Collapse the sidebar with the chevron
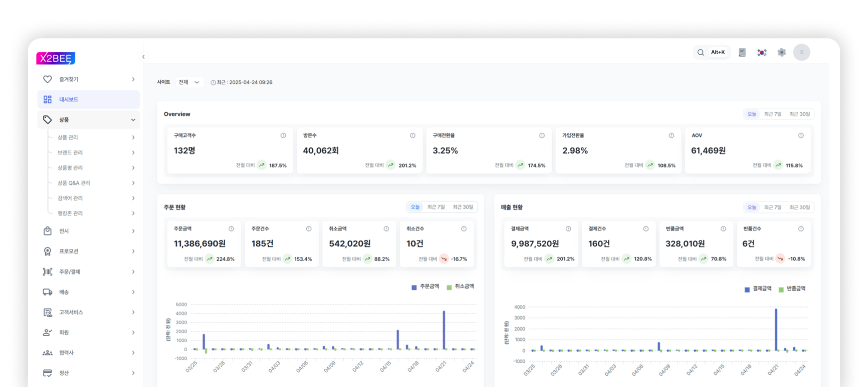 click(143, 57)
